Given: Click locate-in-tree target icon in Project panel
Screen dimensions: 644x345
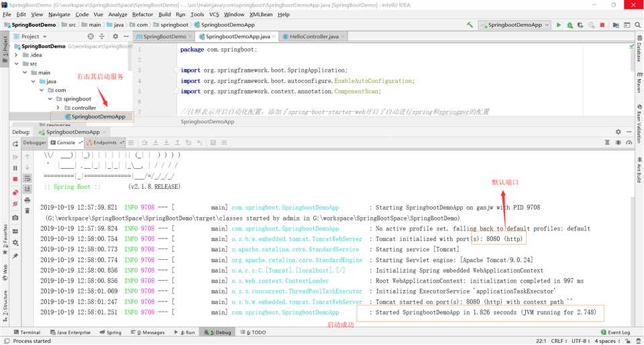Looking at the screenshot, I should coord(91,37).
